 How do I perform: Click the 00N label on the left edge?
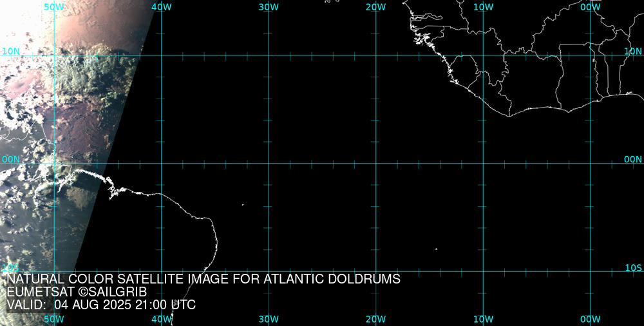pyautogui.click(x=11, y=159)
